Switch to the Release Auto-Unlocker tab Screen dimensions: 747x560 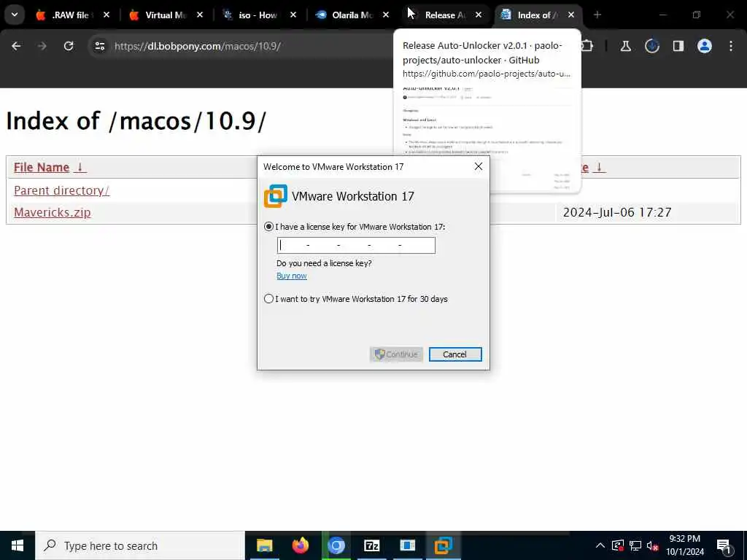(x=444, y=15)
